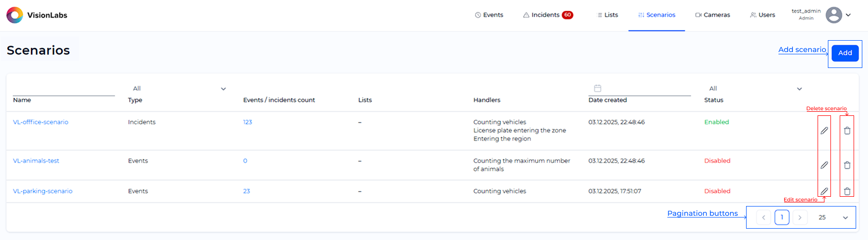
Task: Delete the VL-parking-scenario row
Action: 847,191
